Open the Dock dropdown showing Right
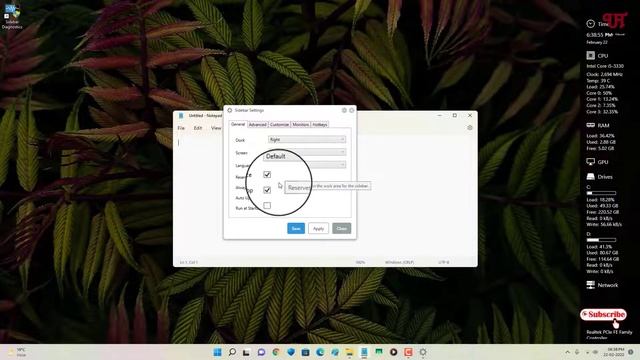 coord(307,140)
